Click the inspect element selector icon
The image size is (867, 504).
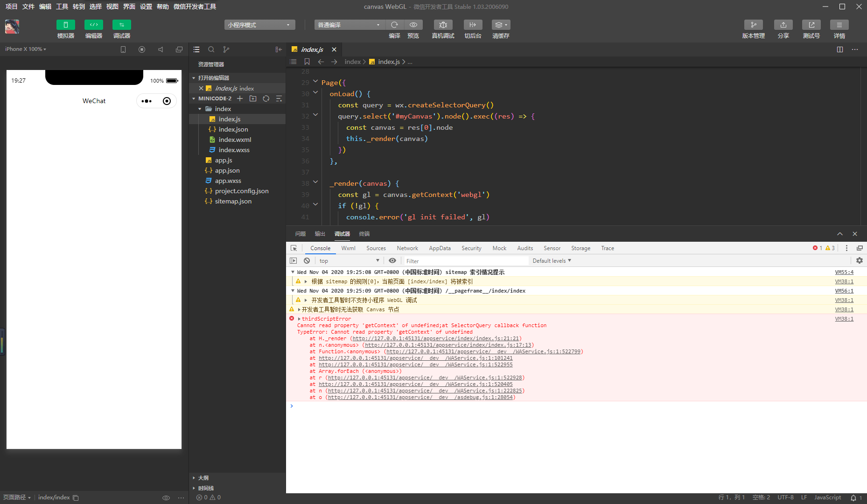[294, 248]
